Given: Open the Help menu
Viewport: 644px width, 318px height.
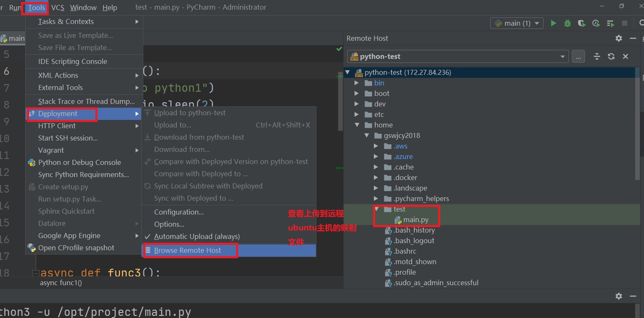Looking at the screenshot, I should [x=110, y=8].
